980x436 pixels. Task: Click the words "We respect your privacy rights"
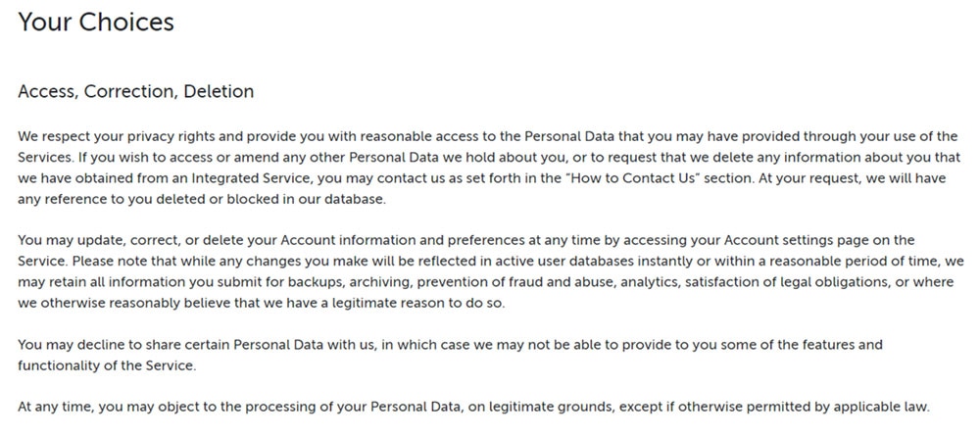pyautogui.click(x=99, y=137)
